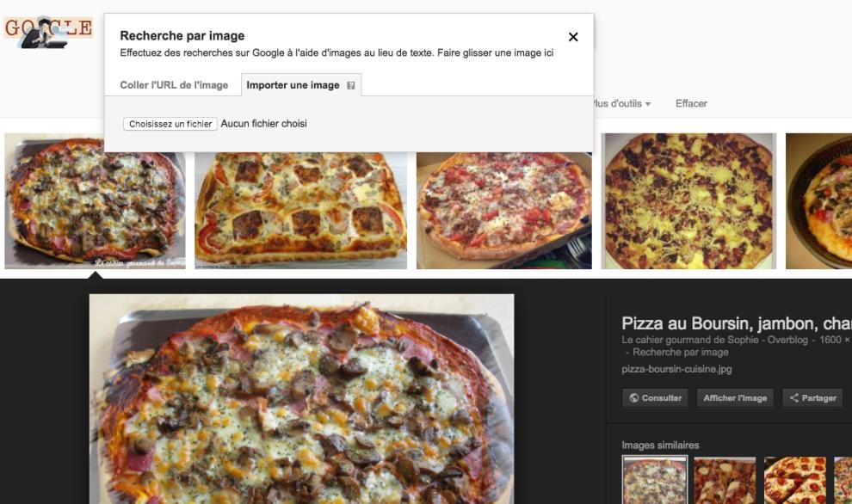Click the Recherche par image link in details
This screenshot has height=504, width=852.
(x=680, y=353)
